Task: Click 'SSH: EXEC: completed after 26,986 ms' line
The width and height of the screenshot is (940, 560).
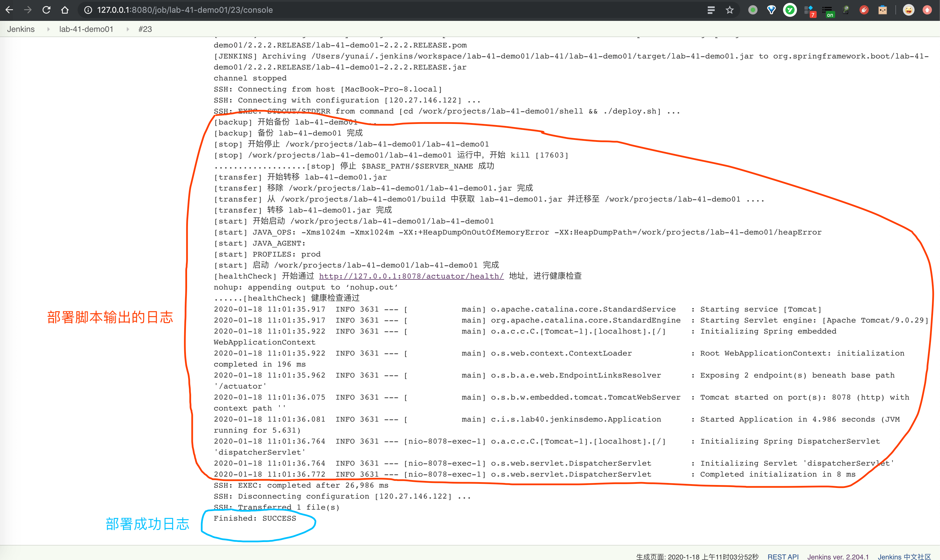Action: pyautogui.click(x=301, y=485)
